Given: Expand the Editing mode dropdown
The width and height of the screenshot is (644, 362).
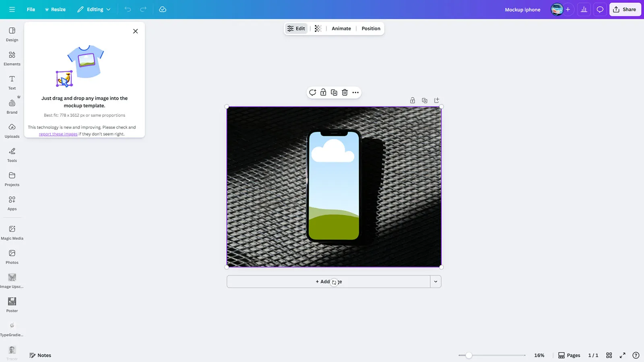Looking at the screenshot, I should [x=94, y=9].
